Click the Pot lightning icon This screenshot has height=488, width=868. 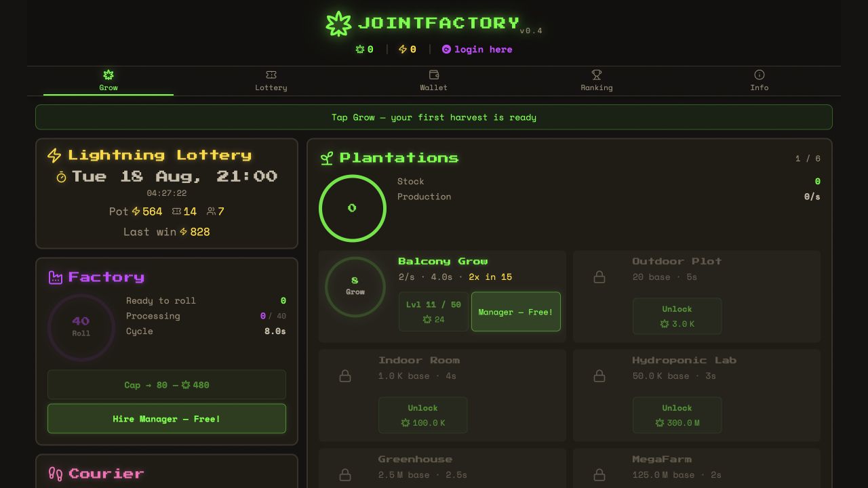pos(136,211)
